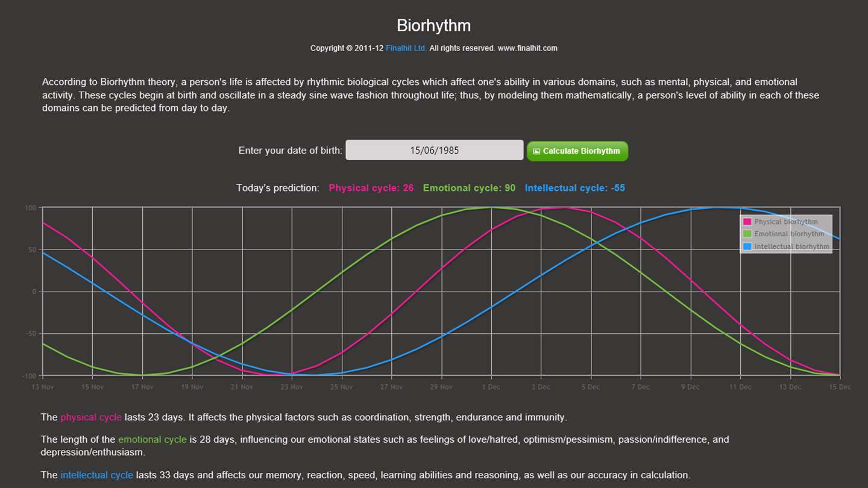The image size is (868, 488).
Task: Click the '-100' y-axis label
Action: [30, 376]
